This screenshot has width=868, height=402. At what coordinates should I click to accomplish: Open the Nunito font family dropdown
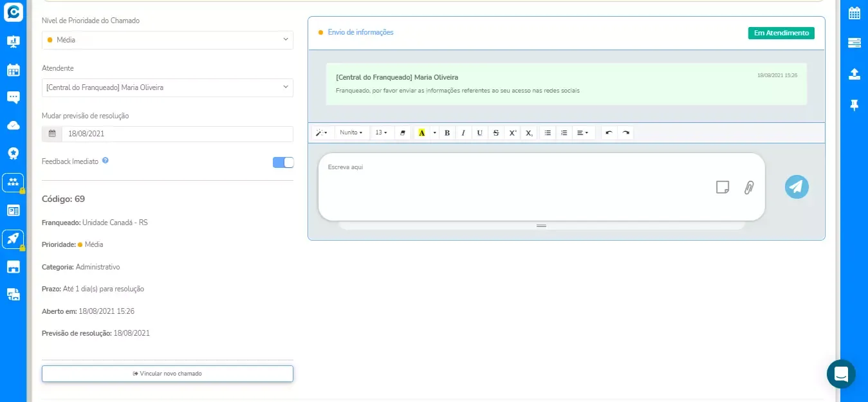[351, 133]
